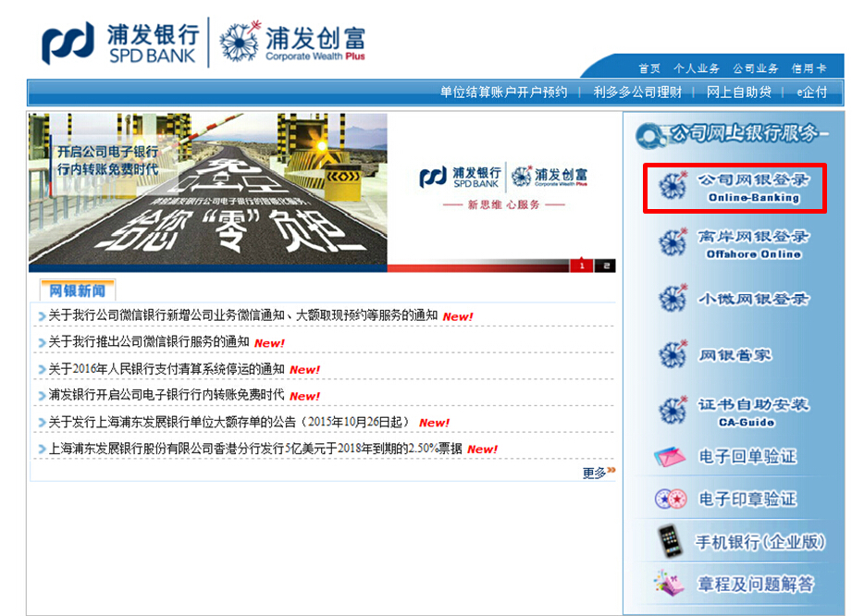Click the gift icon beside 章程及问题解答
The width and height of the screenshot is (852, 616).
pyautogui.click(x=670, y=584)
